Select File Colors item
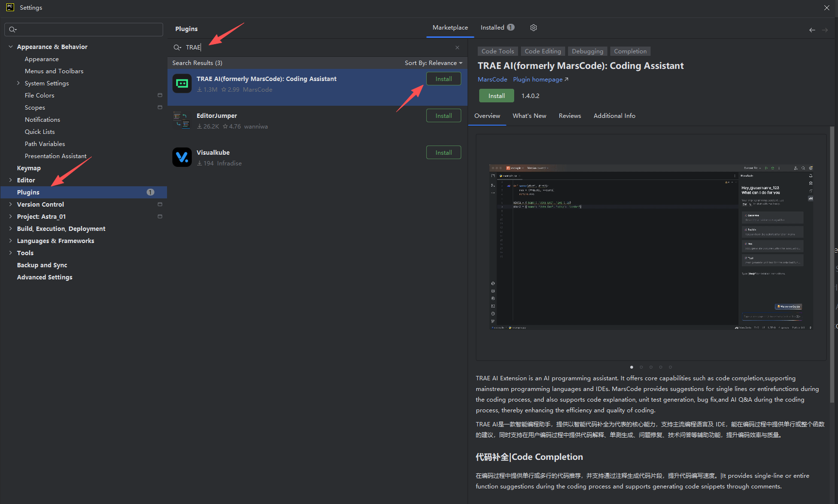This screenshot has height=504, width=838. (x=39, y=95)
